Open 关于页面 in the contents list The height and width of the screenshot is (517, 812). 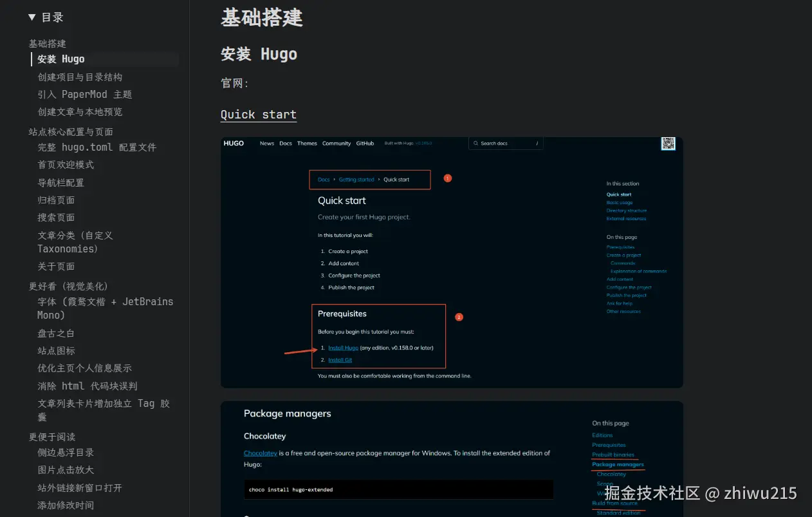tap(57, 267)
